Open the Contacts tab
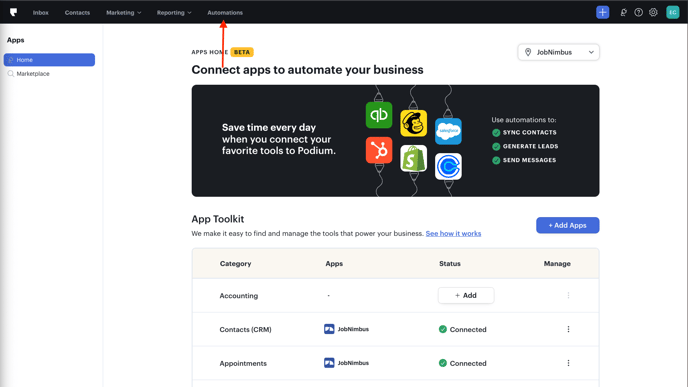Image resolution: width=688 pixels, height=387 pixels. [x=77, y=13]
